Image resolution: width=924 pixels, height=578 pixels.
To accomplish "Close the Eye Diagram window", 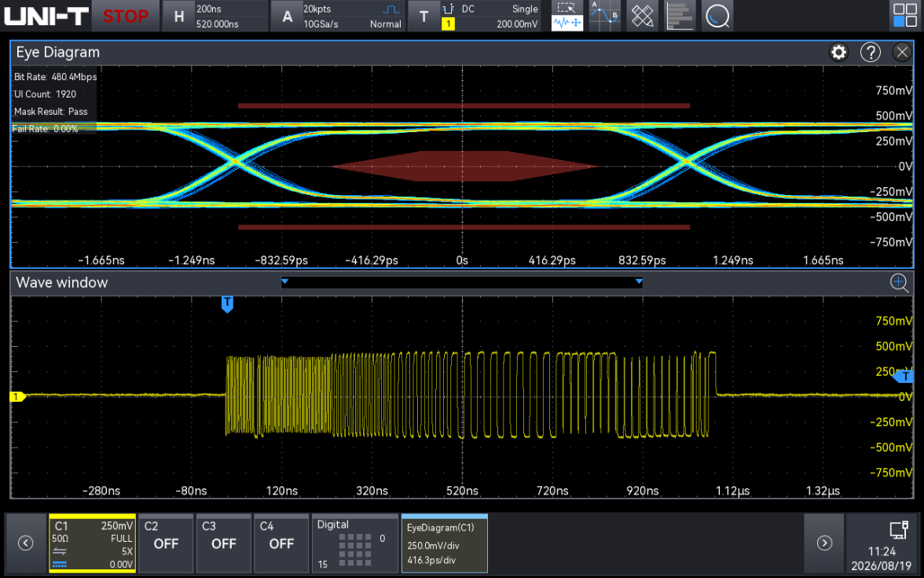I will (x=902, y=53).
